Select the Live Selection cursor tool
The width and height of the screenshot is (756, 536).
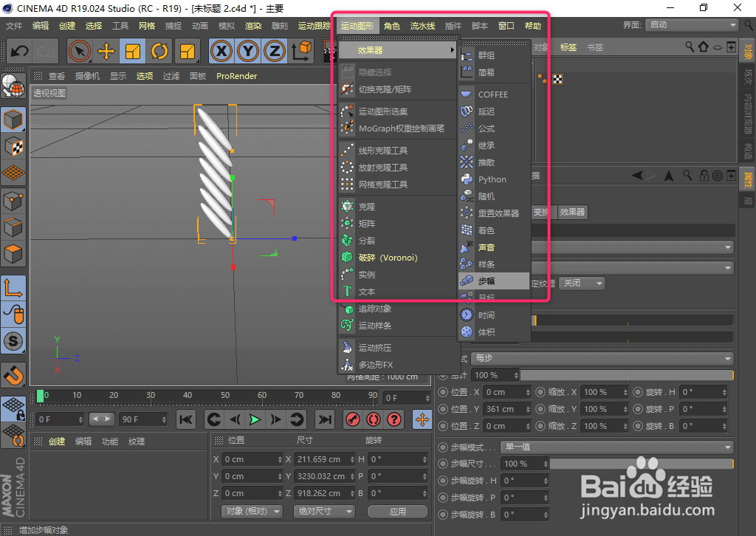80,51
